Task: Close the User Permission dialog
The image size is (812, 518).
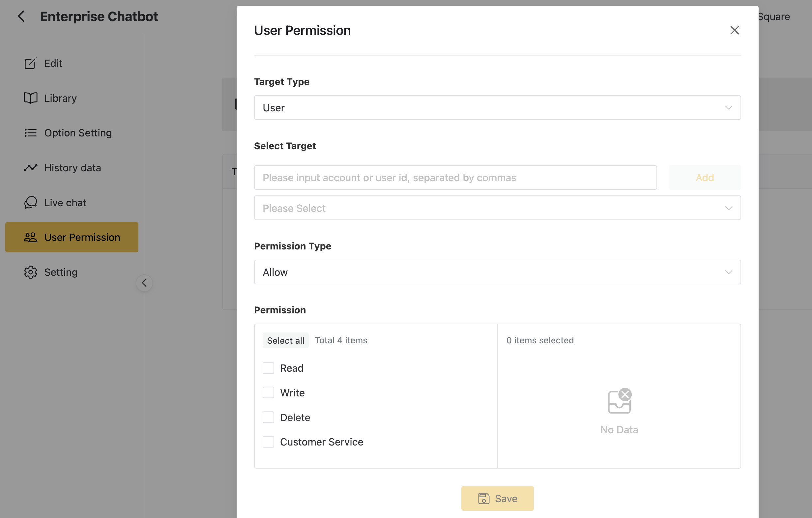Action: point(735,30)
